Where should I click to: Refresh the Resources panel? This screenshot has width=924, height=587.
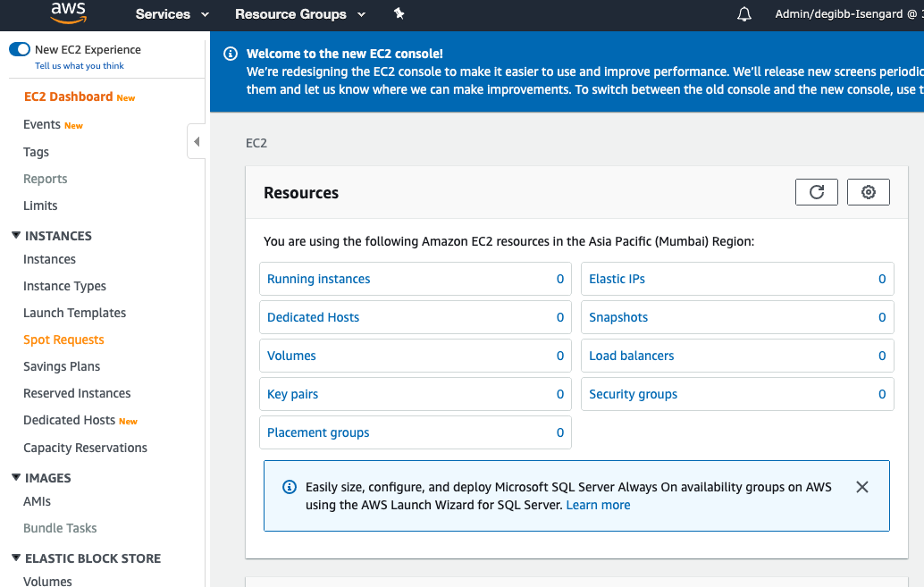click(x=816, y=191)
